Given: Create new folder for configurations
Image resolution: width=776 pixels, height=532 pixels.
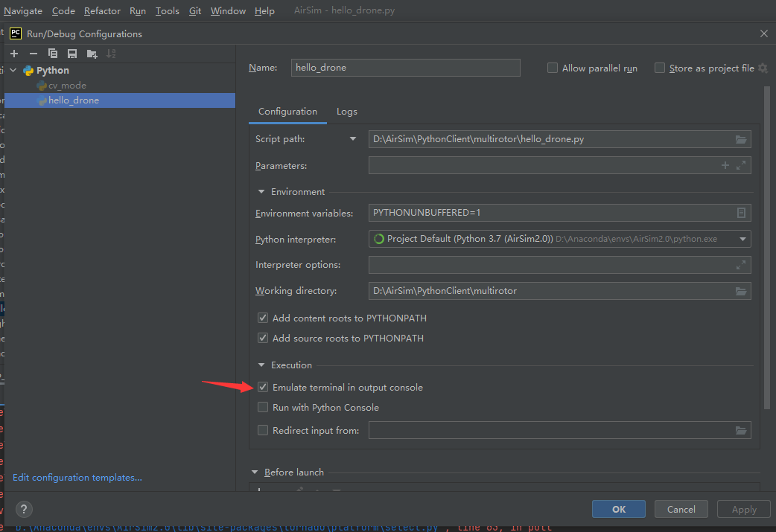Looking at the screenshot, I should (92, 54).
